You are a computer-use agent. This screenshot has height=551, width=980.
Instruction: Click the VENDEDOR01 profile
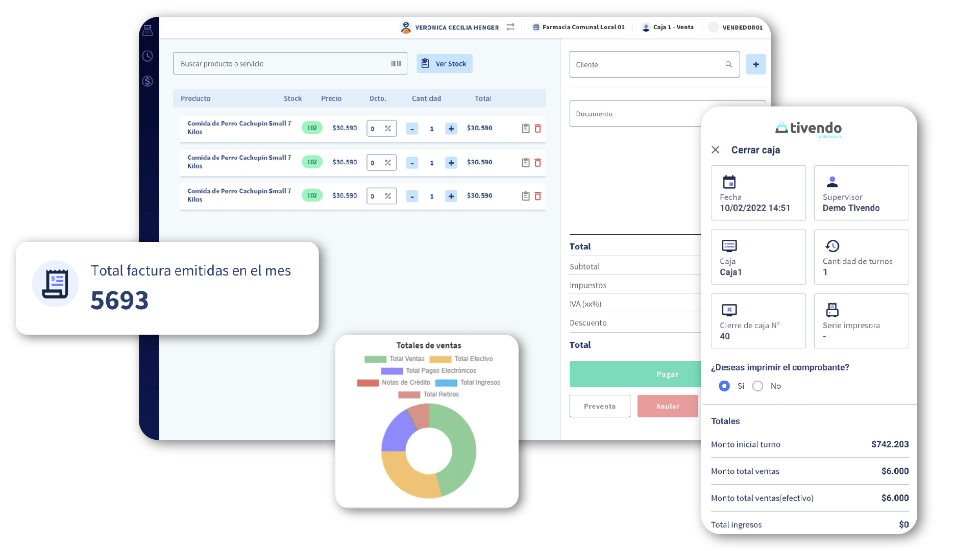click(736, 27)
